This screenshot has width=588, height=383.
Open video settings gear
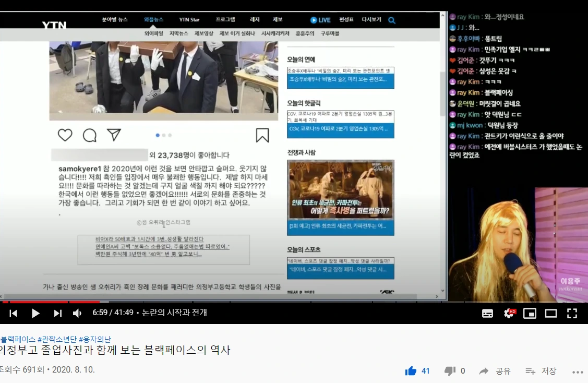click(509, 314)
